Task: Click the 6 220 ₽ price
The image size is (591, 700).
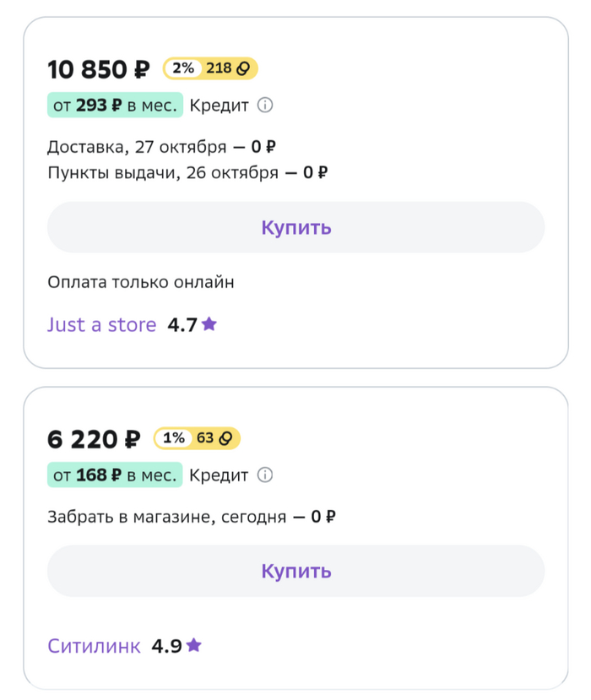Action: pos(94,439)
